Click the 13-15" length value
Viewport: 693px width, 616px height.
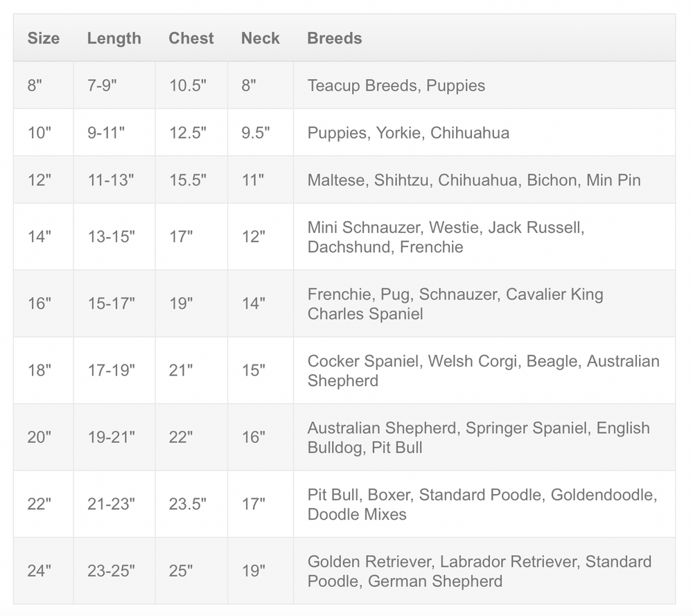click(x=111, y=236)
